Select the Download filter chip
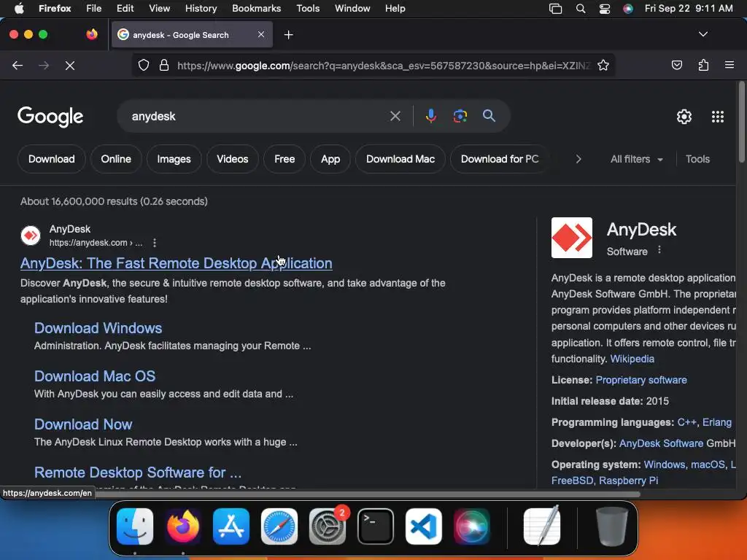Screen dimensions: 747x560 (x=52, y=159)
